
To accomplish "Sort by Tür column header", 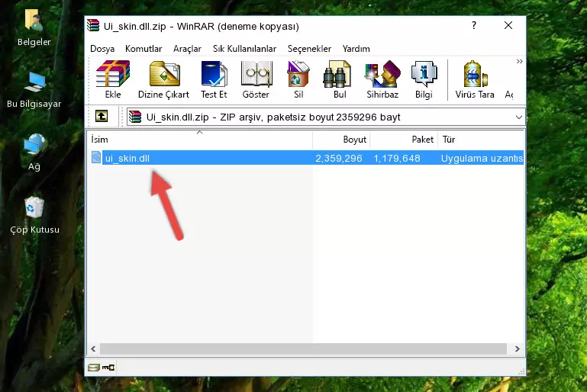I will coord(481,140).
